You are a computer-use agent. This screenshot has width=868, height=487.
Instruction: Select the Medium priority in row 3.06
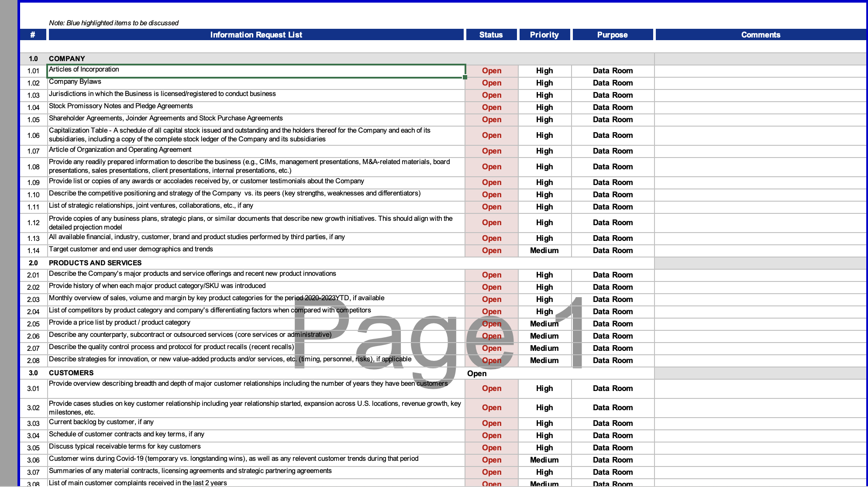pos(544,460)
